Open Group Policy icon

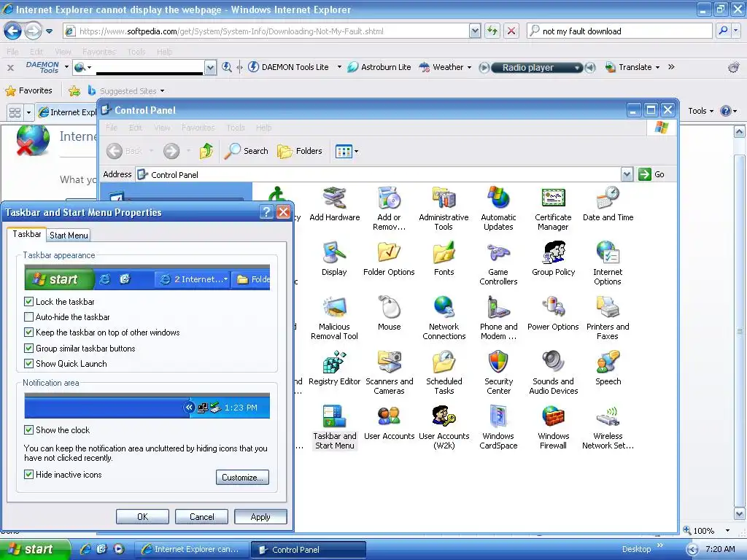553,259
